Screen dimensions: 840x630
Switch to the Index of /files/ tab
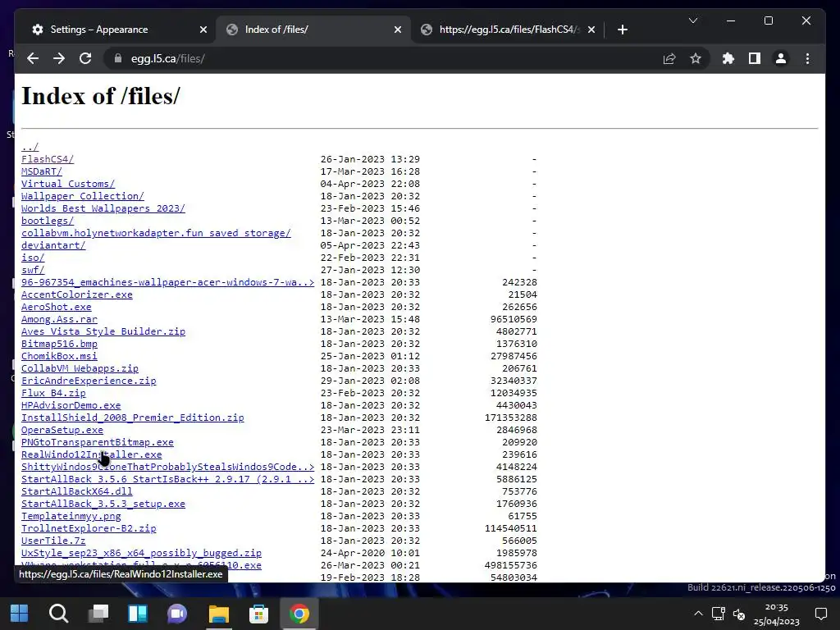coord(313,30)
